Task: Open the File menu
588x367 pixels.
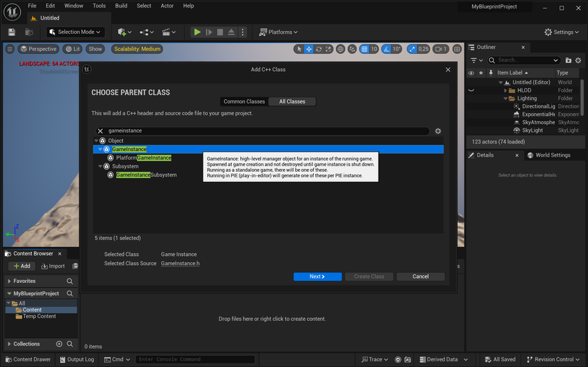Action: point(32,6)
